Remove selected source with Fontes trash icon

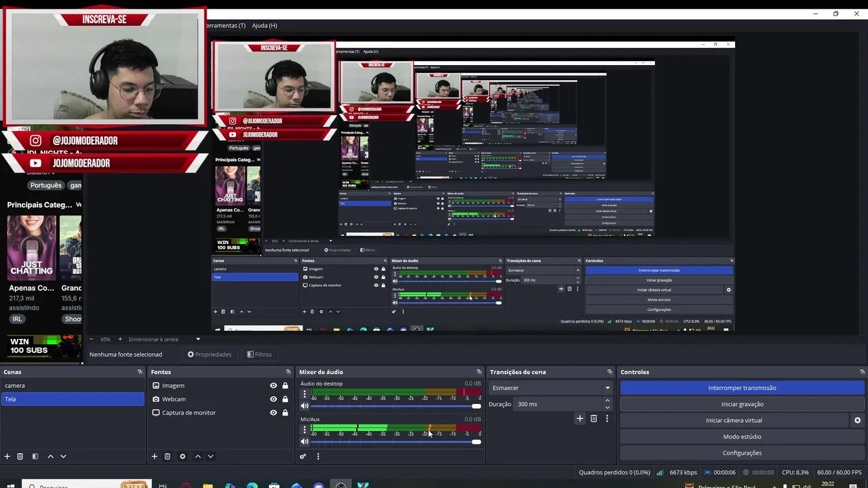point(167,456)
